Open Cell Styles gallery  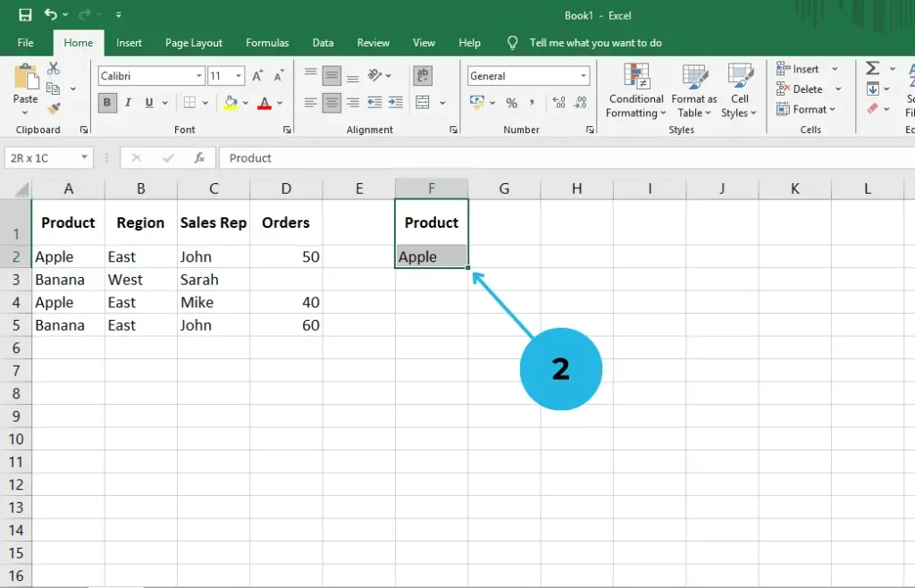(x=739, y=91)
